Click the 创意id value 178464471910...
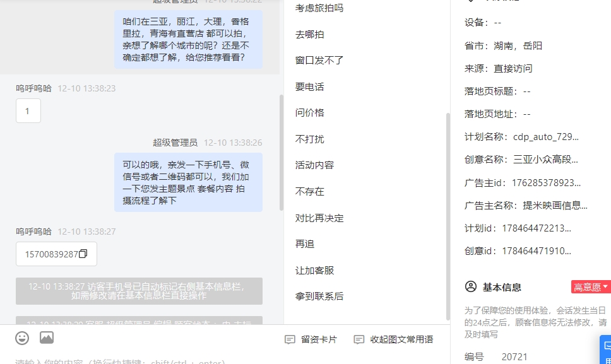Screen dimensions: 611x364 pos(537,251)
